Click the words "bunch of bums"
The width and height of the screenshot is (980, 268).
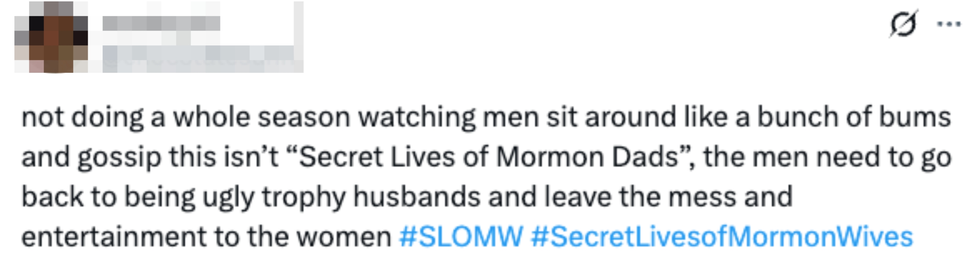point(854,117)
